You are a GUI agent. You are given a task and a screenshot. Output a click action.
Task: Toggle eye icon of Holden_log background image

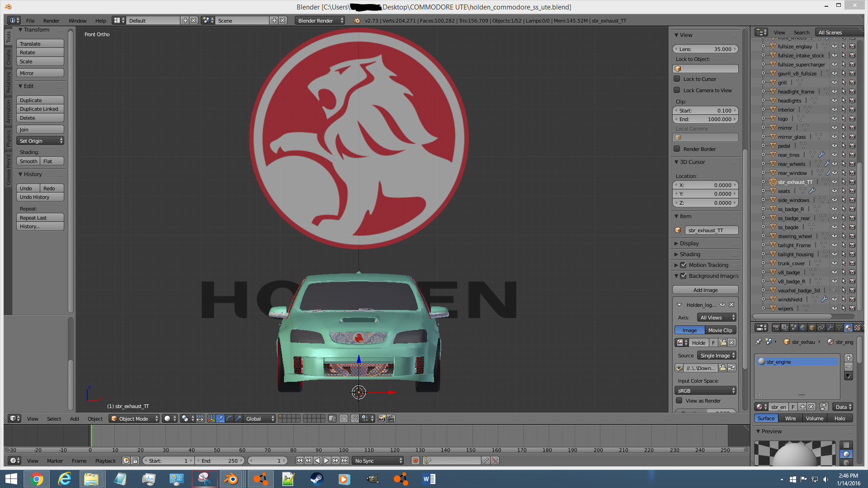[x=722, y=305]
